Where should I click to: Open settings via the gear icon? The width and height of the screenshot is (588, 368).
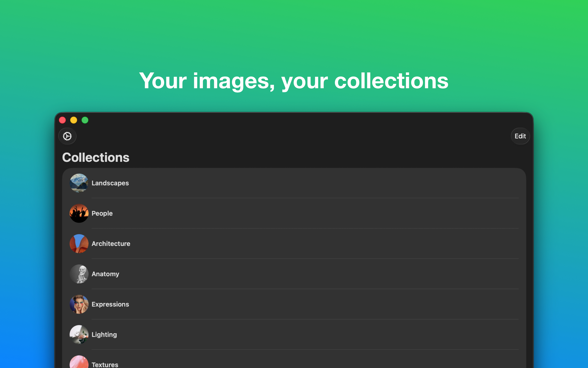point(67,136)
